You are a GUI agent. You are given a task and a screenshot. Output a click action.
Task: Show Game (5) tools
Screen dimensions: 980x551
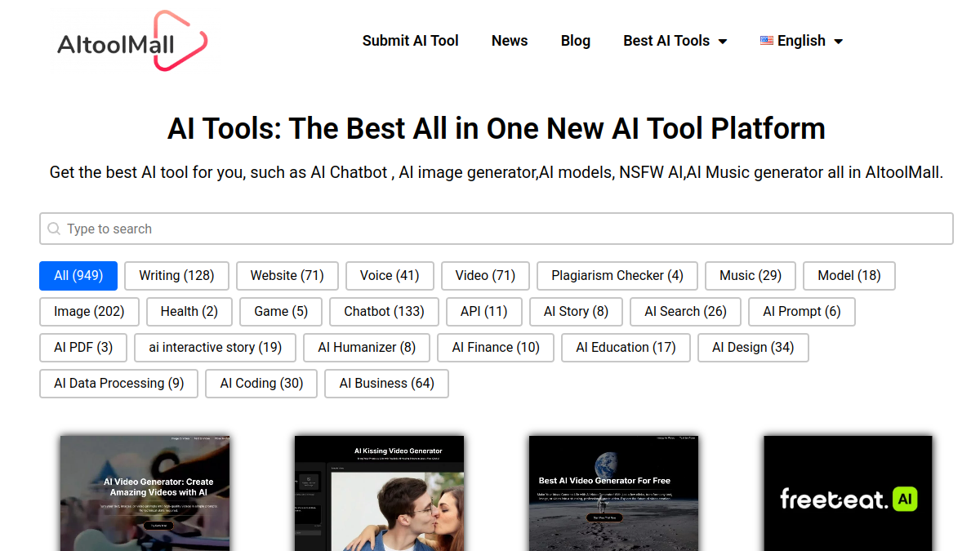(281, 312)
